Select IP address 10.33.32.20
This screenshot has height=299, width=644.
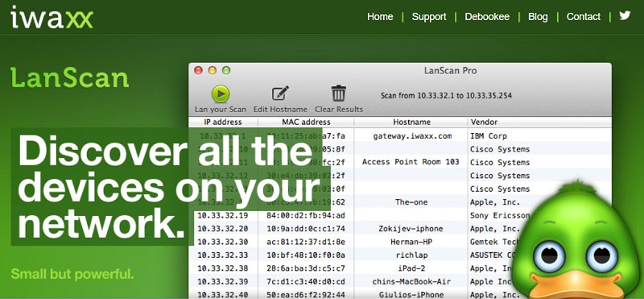click(223, 229)
